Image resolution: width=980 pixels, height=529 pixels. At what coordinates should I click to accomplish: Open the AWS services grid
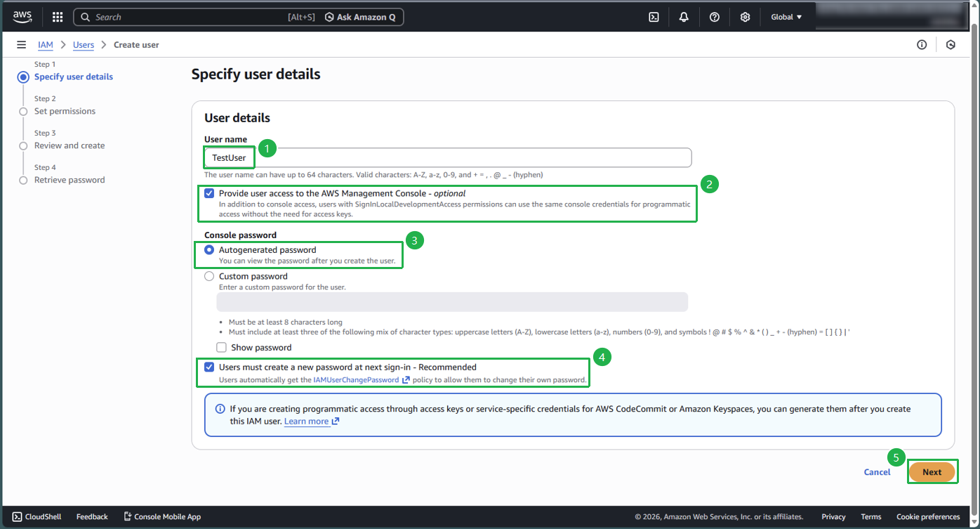pos(57,16)
